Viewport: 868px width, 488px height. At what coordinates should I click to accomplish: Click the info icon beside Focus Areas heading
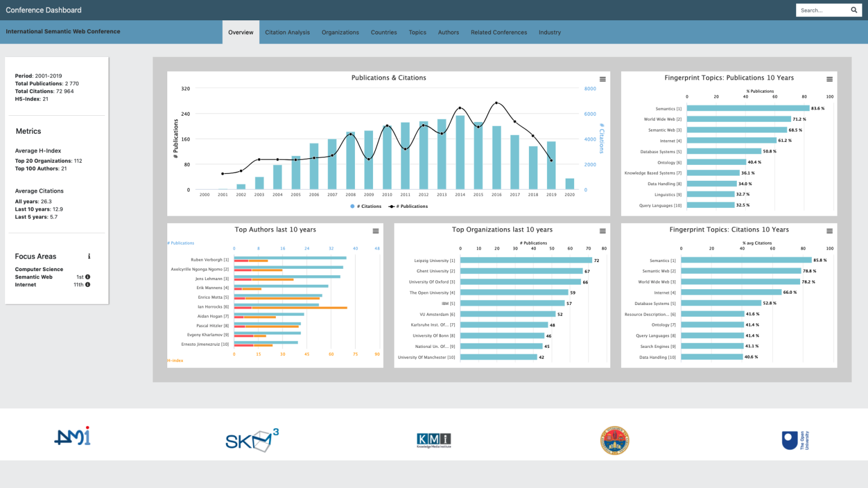89,256
